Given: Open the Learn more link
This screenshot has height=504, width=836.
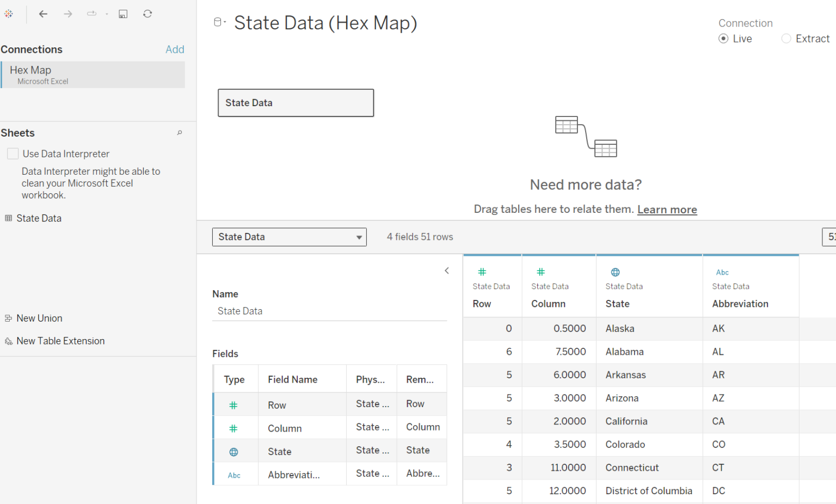Looking at the screenshot, I should [667, 209].
